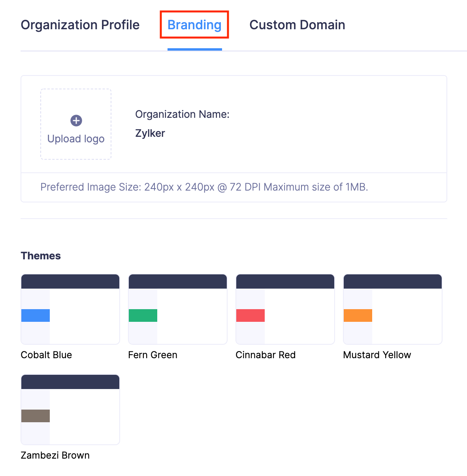Click dark header bar of Zambezi Brown thumbnail

(x=70, y=382)
